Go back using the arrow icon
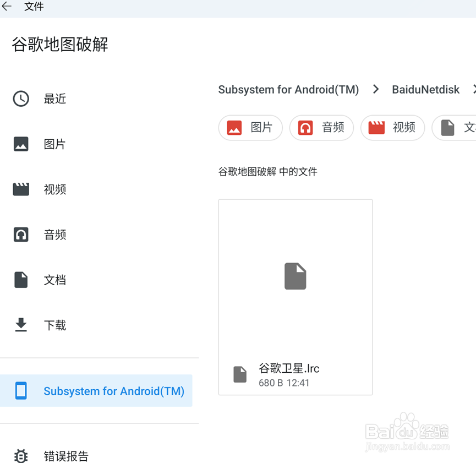 [x=7, y=6]
